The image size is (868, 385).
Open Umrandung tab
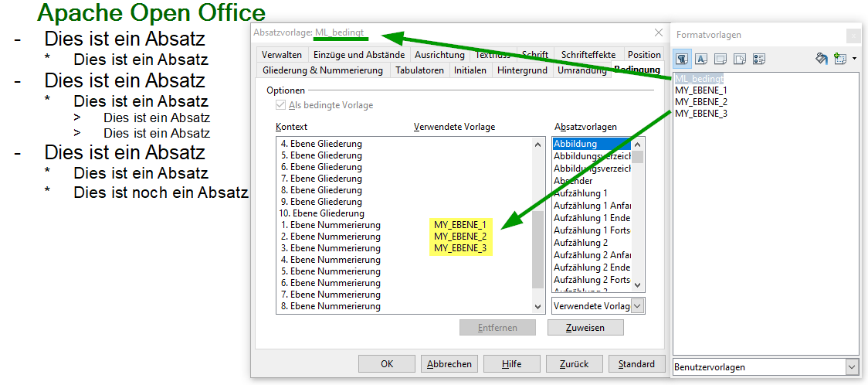(581, 70)
